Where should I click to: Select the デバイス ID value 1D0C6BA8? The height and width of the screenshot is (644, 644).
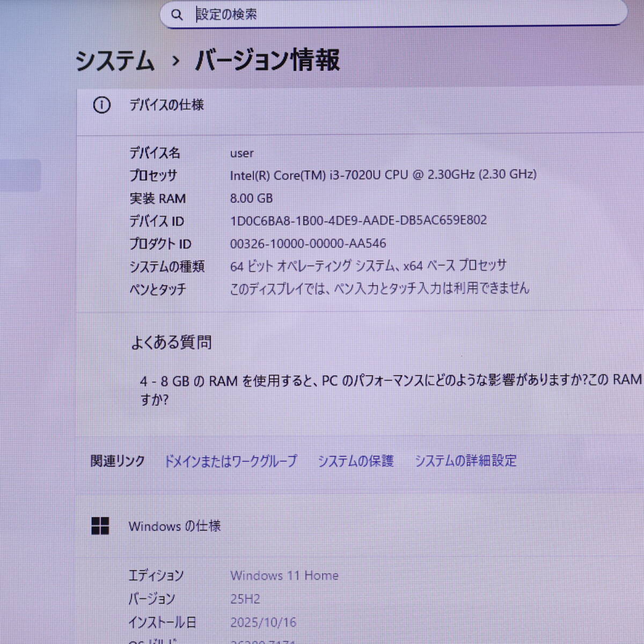358,221
